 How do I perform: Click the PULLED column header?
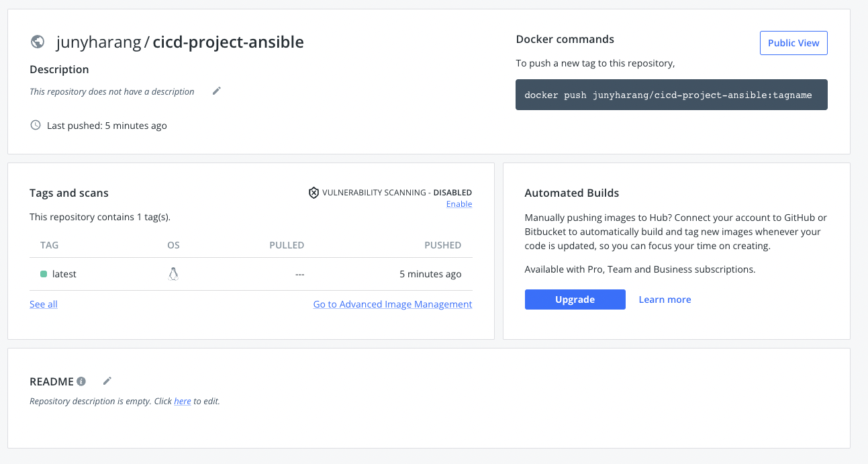coord(287,245)
